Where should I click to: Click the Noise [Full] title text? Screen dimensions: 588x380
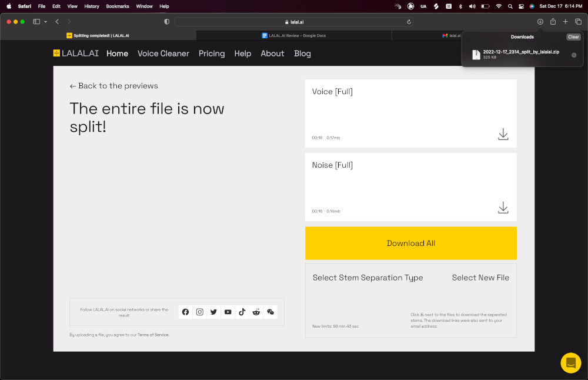[332, 165]
